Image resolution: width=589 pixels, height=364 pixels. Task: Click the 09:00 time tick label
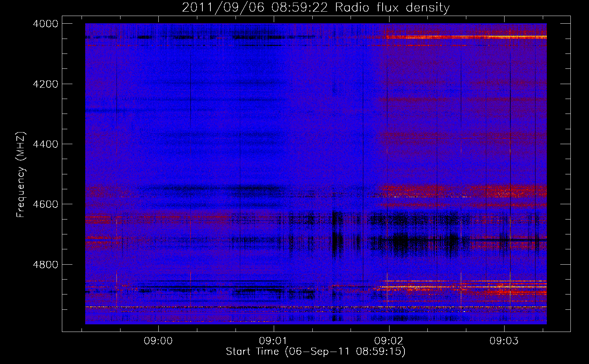pyautogui.click(x=158, y=341)
